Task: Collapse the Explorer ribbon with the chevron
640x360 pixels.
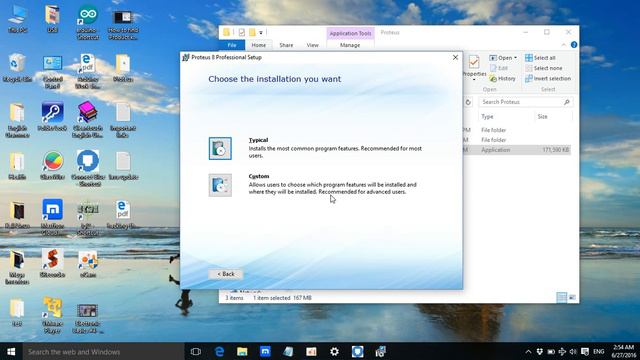Action: coord(564,45)
